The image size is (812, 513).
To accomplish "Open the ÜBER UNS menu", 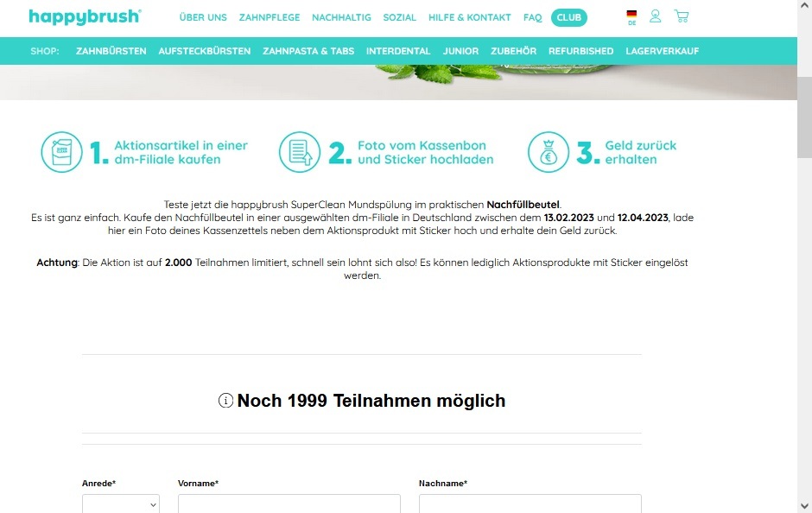I will [203, 17].
